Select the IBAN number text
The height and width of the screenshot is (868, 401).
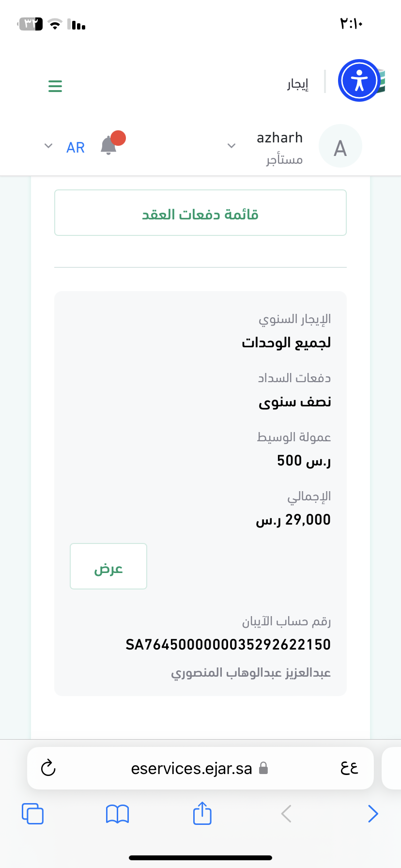click(228, 645)
